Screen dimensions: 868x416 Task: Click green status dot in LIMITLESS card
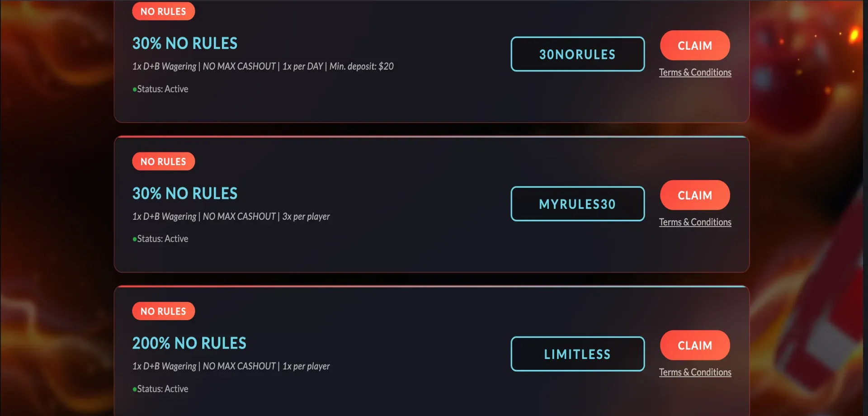[135, 389]
